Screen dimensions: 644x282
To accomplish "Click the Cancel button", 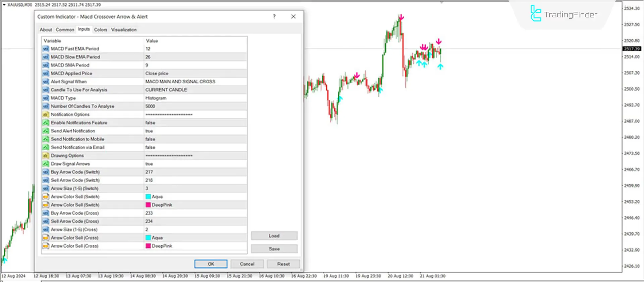I will [x=247, y=264].
